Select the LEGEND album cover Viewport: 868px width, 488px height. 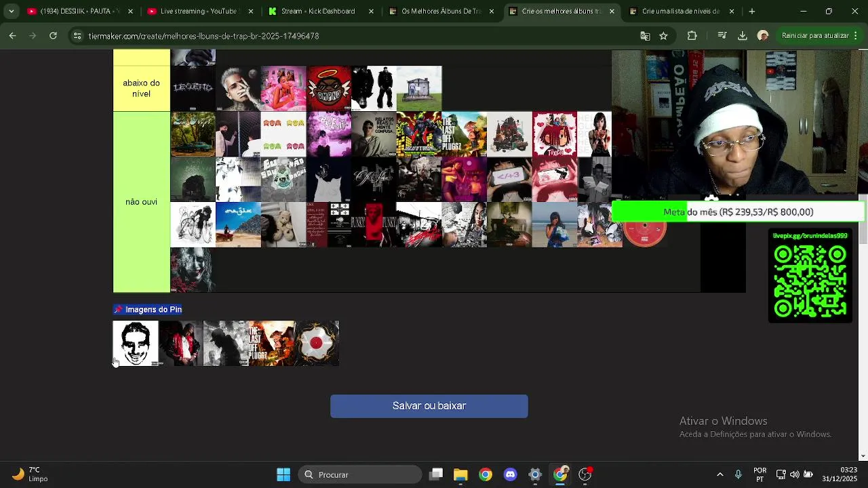[193, 88]
